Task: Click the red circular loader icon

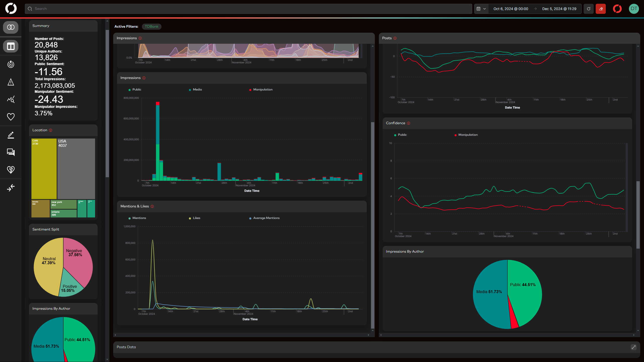Action: click(617, 9)
